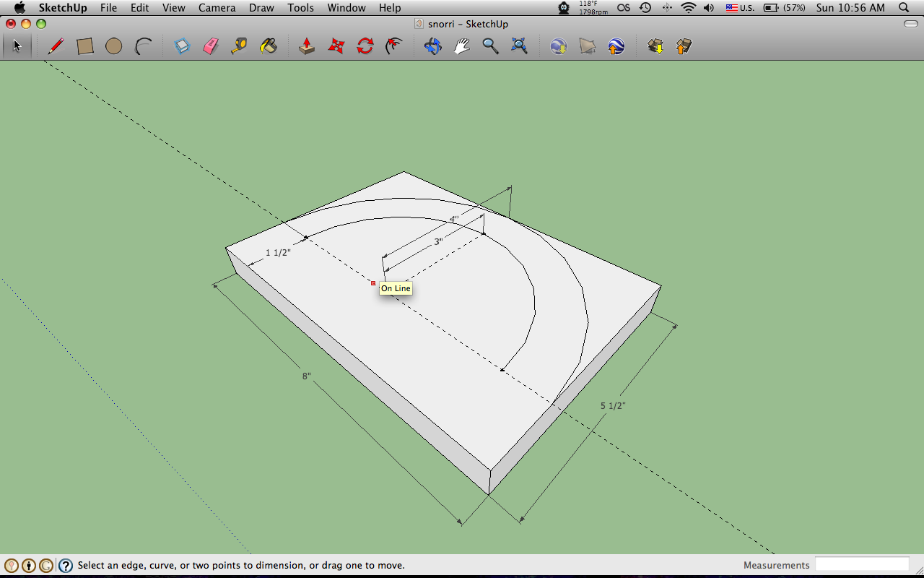The height and width of the screenshot is (578, 924).
Task: Click the Wi-Fi status icon
Action: point(688,8)
